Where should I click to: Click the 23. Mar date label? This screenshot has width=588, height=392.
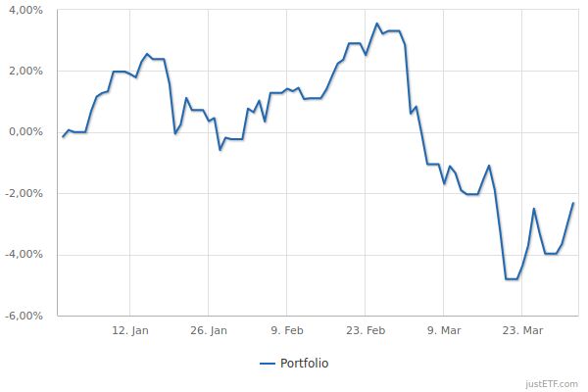pyautogui.click(x=520, y=330)
